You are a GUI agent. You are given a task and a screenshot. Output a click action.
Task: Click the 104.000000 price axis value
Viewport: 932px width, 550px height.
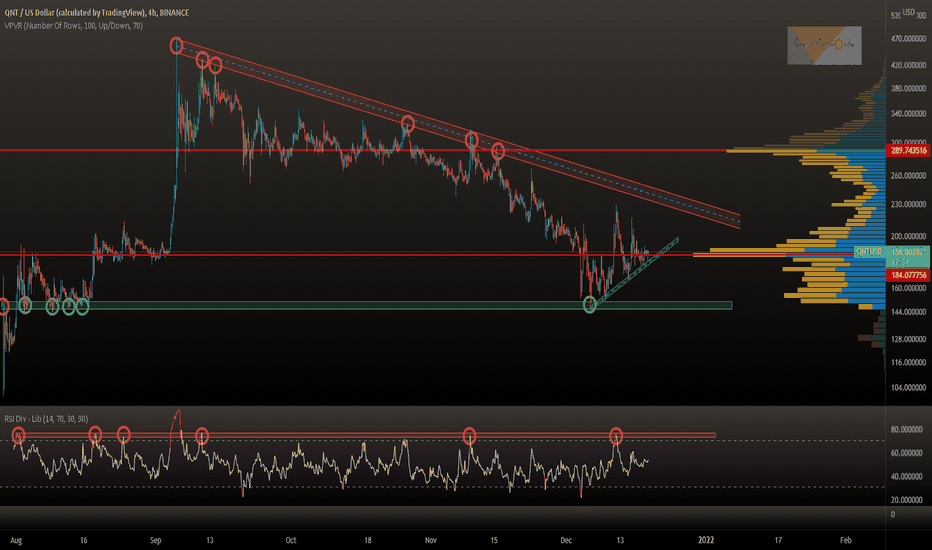tap(908, 387)
